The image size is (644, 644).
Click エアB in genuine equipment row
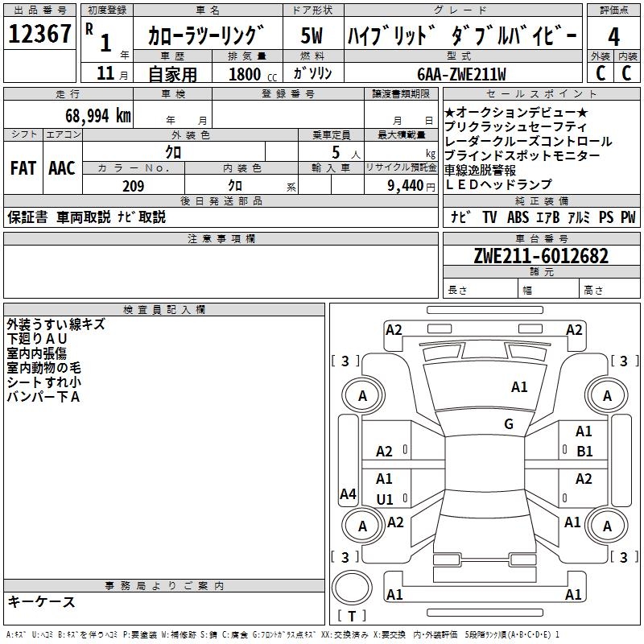click(x=547, y=217)
